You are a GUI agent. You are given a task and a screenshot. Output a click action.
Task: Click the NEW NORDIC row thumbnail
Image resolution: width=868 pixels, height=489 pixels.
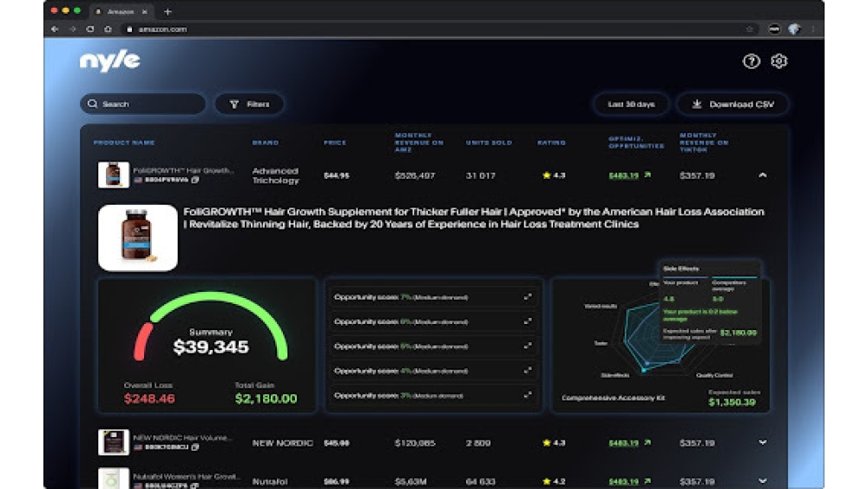[x=114, y=442]
